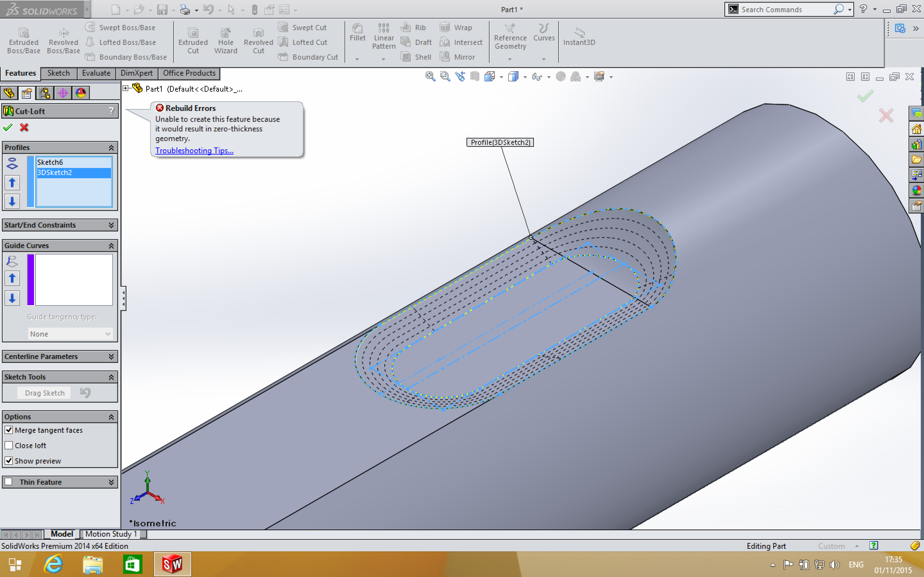Uncheck Merge tangent faces

(x=9, y=430)
